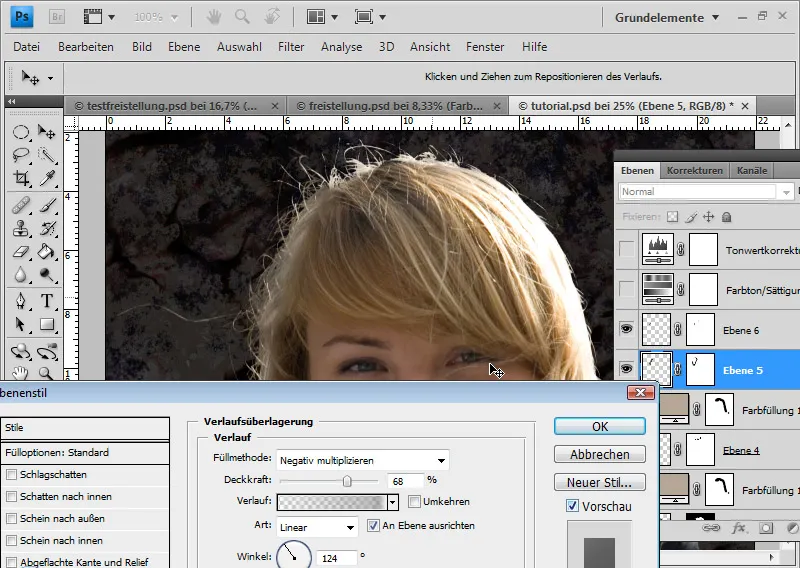This screenshot has width=800, height=568.
Task: Select the Path Selection tool
Action: 20,324
